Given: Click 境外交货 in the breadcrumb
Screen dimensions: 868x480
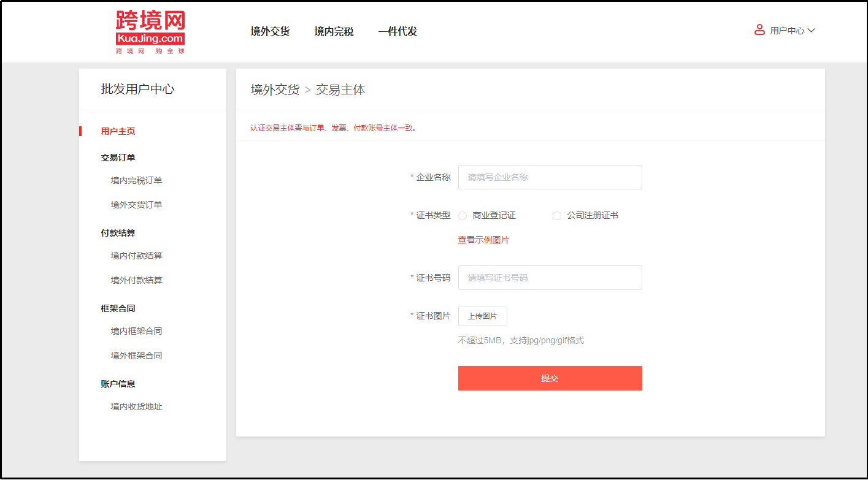Looking at the screenshot, I should (x=275, y=90).
